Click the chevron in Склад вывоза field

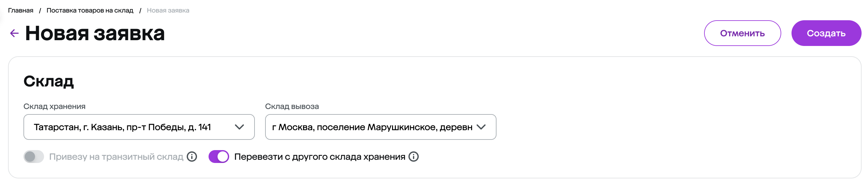click(481, 127)
